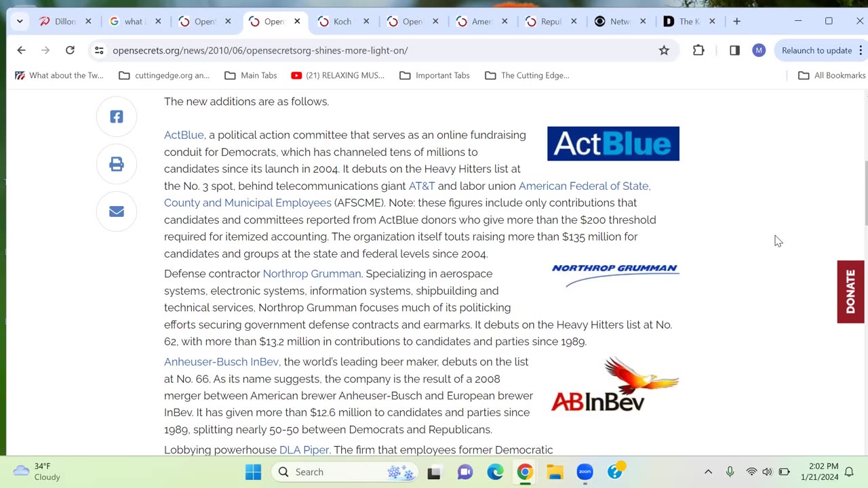Expand the tab search dropdown arrow
Screen dimensions: 868x488
pos(20,21)
